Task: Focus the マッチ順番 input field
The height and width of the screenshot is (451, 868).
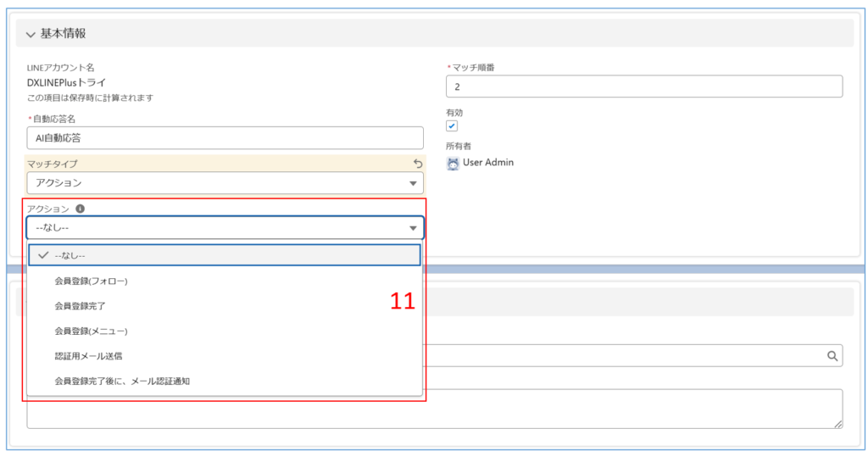Action: coord(643,87)
